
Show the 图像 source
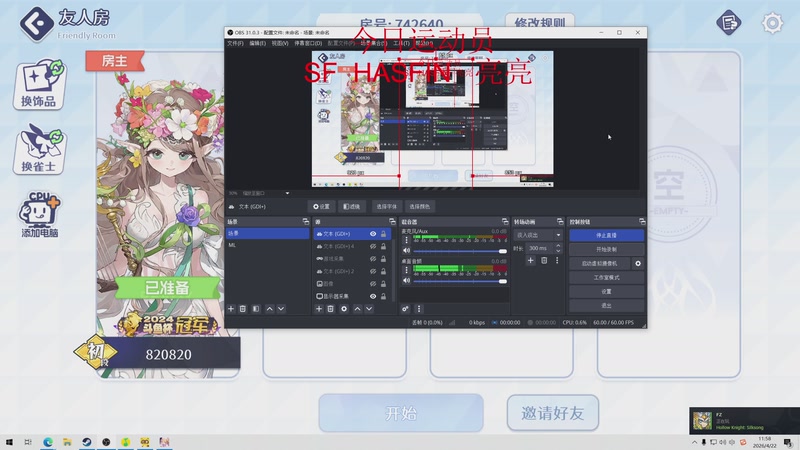pos(373,284)
